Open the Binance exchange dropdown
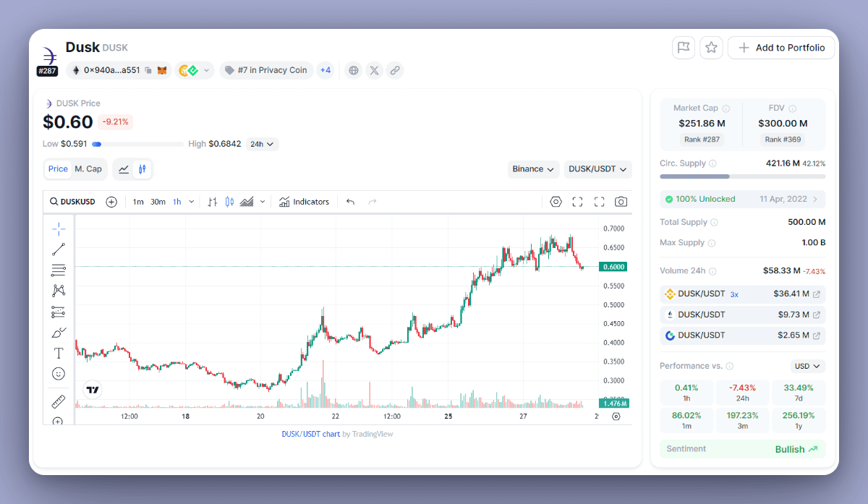 (534, 169)
